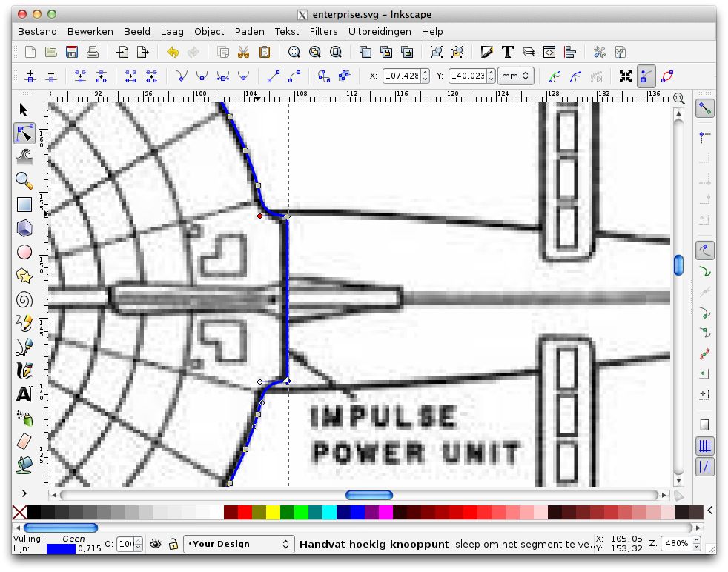The height and width of the screenshot is (572, 728).
Task: Adjust the Y coordinate spinner
Action: click(x=492, y=76)
